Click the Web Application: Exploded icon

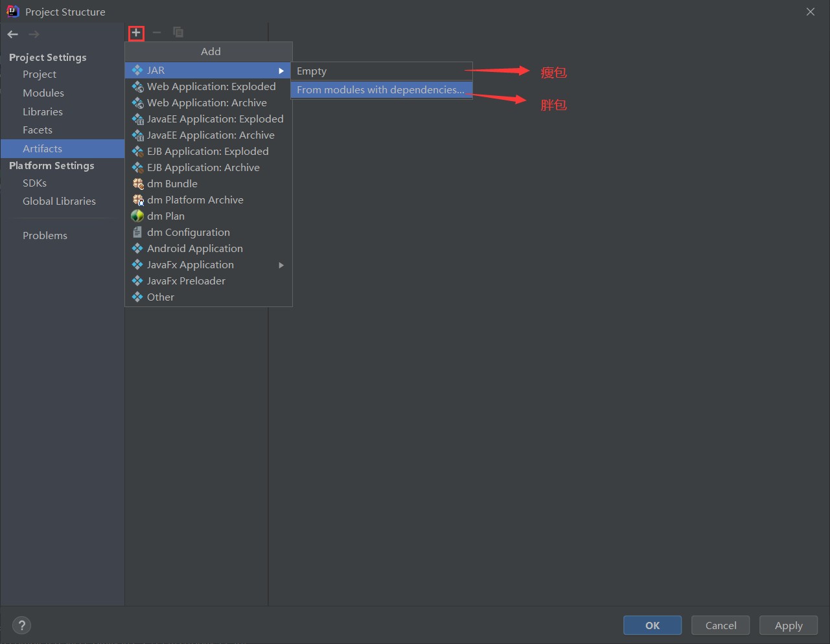(x=137, y=87)
